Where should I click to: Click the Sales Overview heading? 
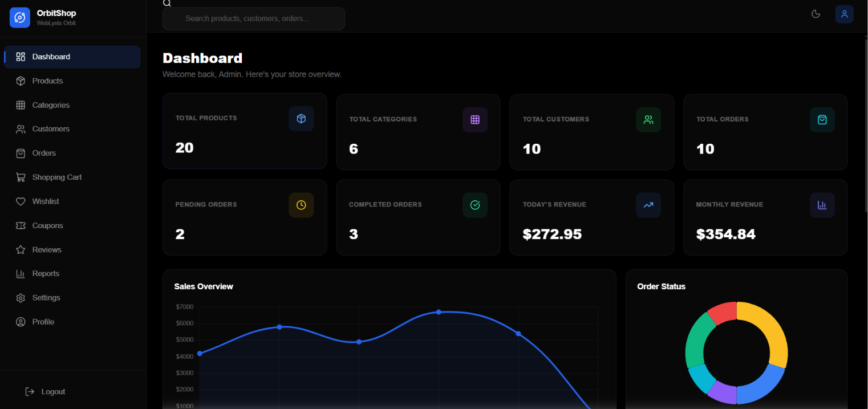point(204,286)
